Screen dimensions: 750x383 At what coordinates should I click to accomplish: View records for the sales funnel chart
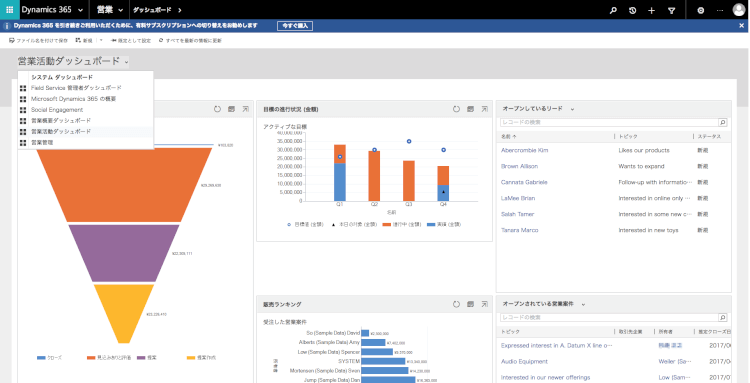click(232, 109)
